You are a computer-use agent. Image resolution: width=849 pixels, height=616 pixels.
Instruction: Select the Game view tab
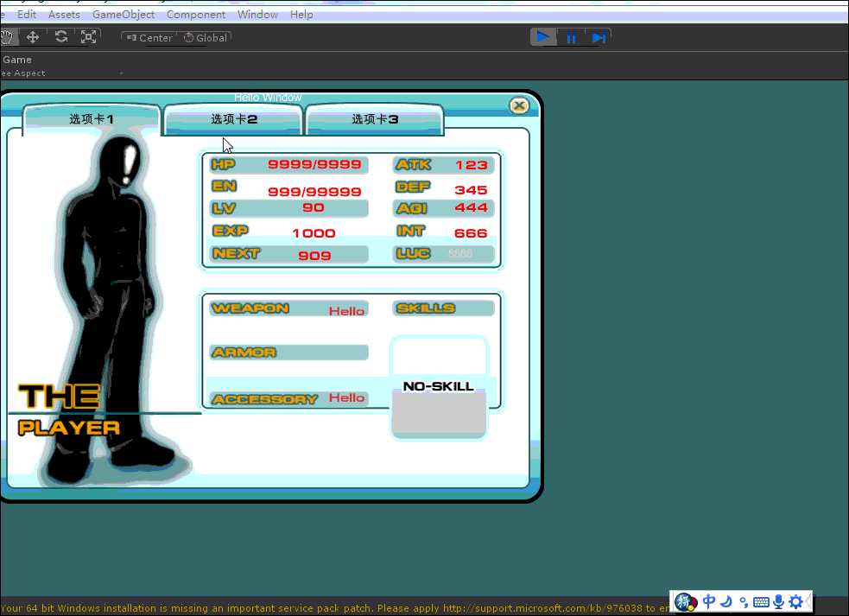point(17,60)
